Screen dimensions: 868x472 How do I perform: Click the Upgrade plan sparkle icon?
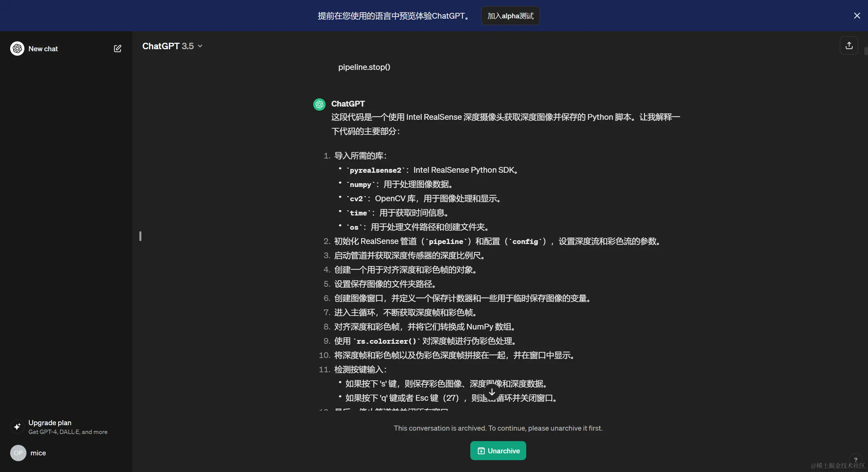pyautogui.click(x=17, y=427)
